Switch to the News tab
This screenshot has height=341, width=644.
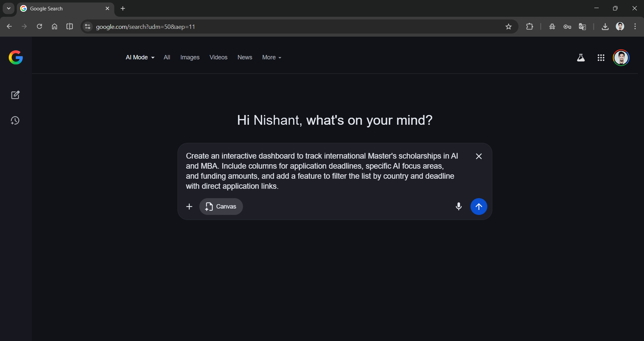pyautogui.click(x=245, y=57)
